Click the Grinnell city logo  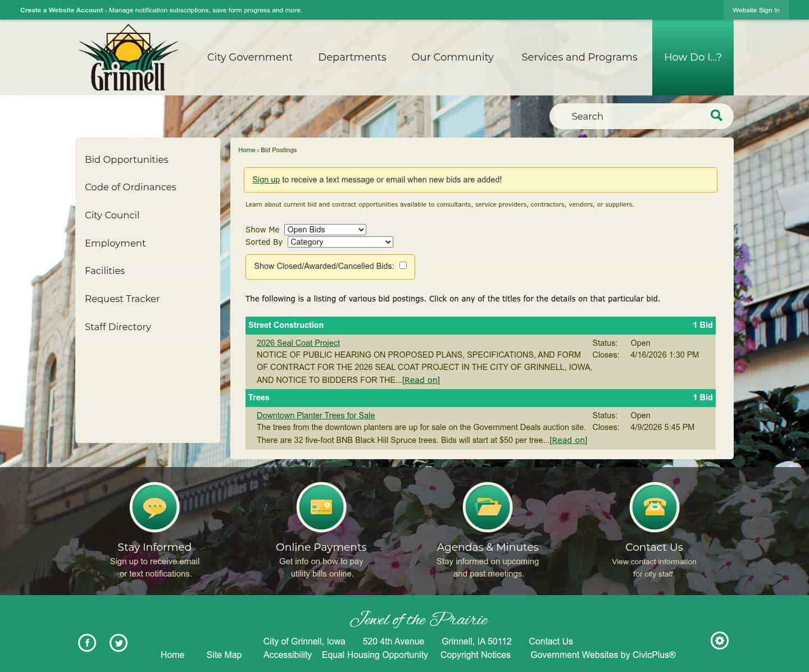click(x=128, y=56)
